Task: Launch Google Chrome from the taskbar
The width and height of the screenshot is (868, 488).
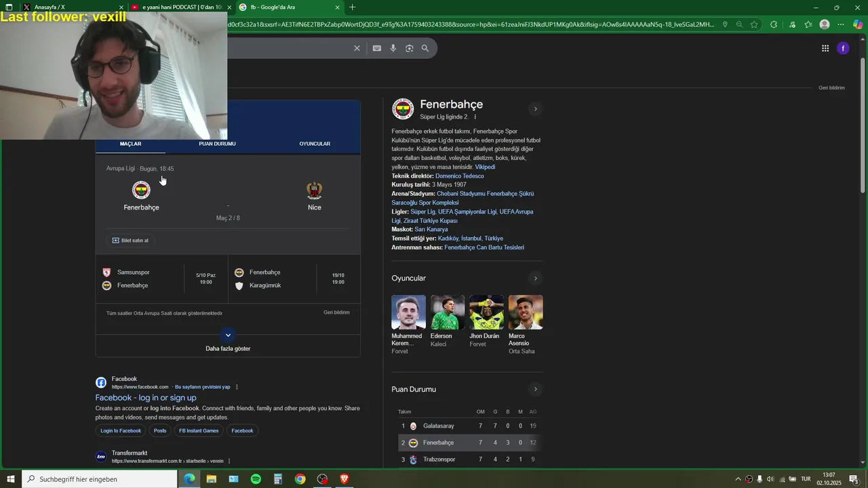Action: click(x=300, y=479)
